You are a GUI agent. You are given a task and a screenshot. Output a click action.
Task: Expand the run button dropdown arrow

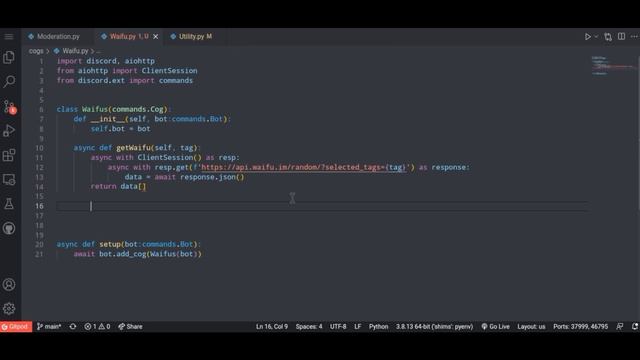tap(596, 37)
